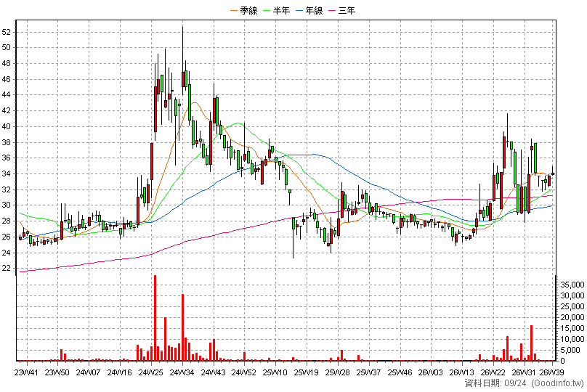Click the 24W25 week label

150,372
